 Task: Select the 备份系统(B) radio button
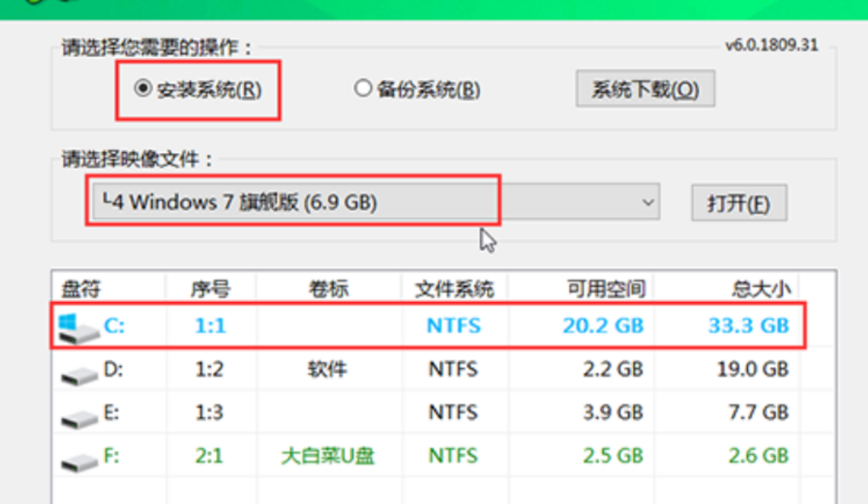(x=363, y=88)
